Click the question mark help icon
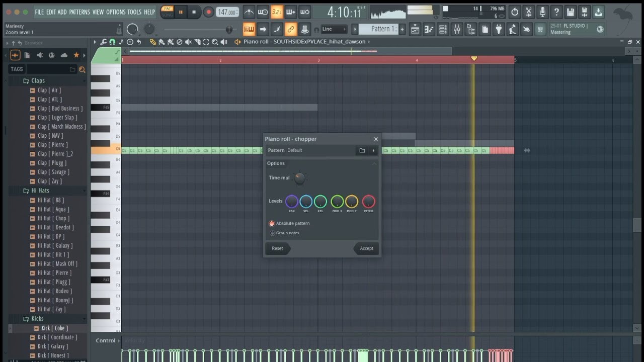 click(x=556, y=12)
